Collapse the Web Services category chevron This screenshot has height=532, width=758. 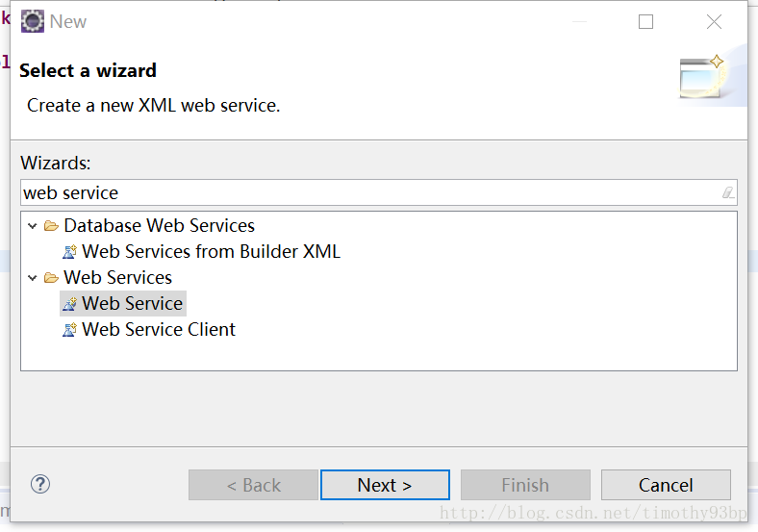click(33, 278)
